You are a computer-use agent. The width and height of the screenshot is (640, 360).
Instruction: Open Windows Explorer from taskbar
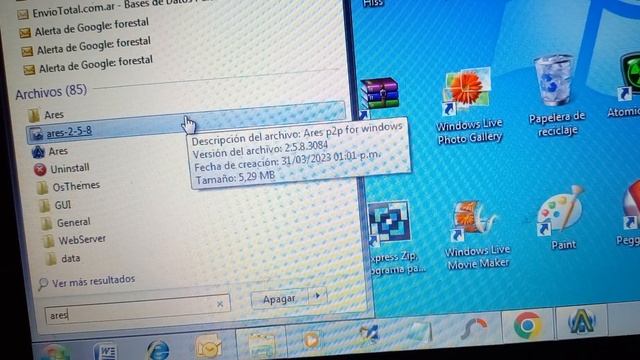click(x=261, y=344)
